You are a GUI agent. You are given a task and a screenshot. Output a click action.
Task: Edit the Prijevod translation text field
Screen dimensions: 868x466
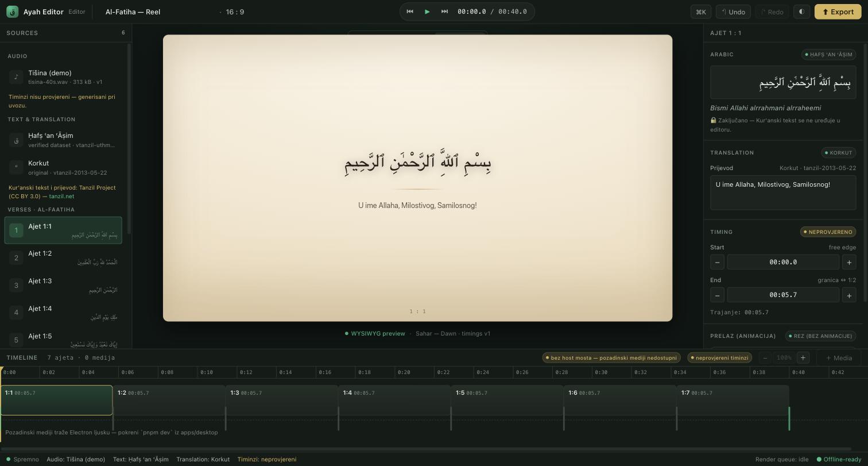tap(783, 192)
